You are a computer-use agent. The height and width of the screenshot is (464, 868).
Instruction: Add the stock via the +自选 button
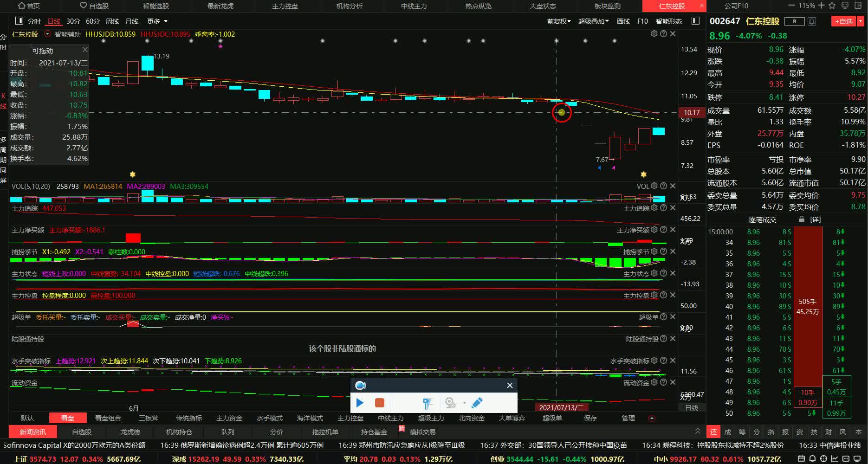[x=843, y=21]
